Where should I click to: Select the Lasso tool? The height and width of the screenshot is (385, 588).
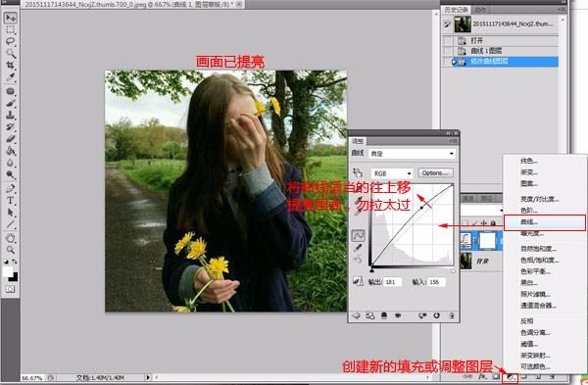(11, 41)
